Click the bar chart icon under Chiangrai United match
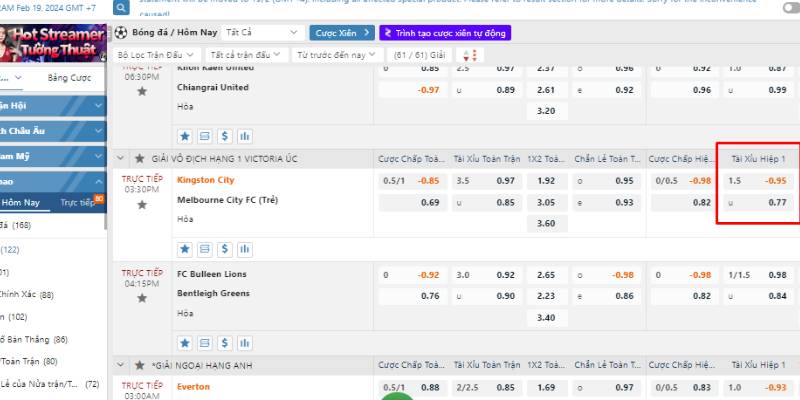Viewport: 800px width, 400px height. pyautogui.click(x=245, y=135)
